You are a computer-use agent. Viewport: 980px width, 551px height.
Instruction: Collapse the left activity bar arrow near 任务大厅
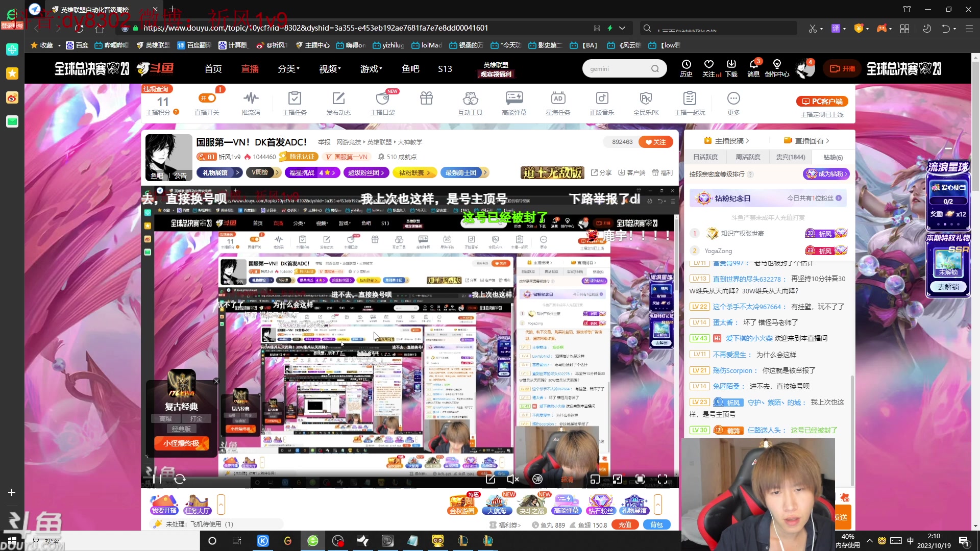[x=221, y=505]
